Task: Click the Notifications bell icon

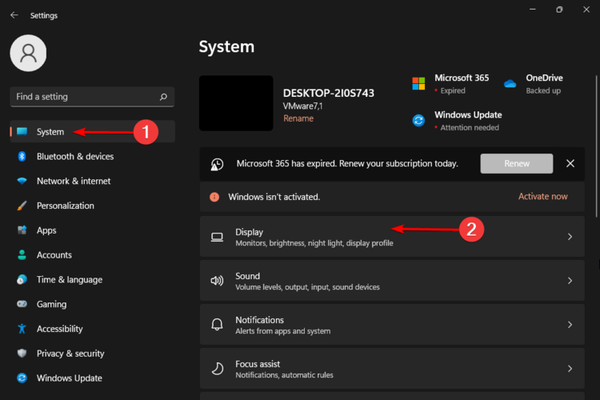Action: coord(217,325)
